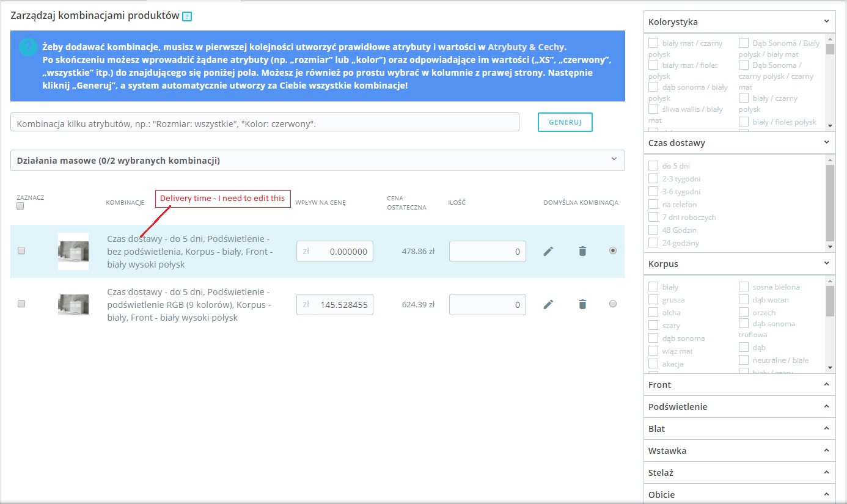Open the help tooltip icon beside the heading
The image size is (847, 504).
187,16
